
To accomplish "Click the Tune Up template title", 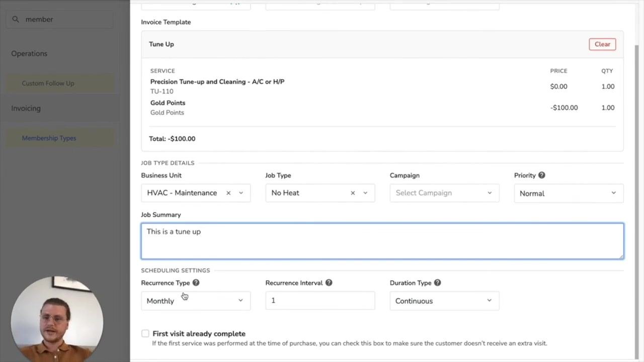I will pyautogui.click(x=162, y=44).
